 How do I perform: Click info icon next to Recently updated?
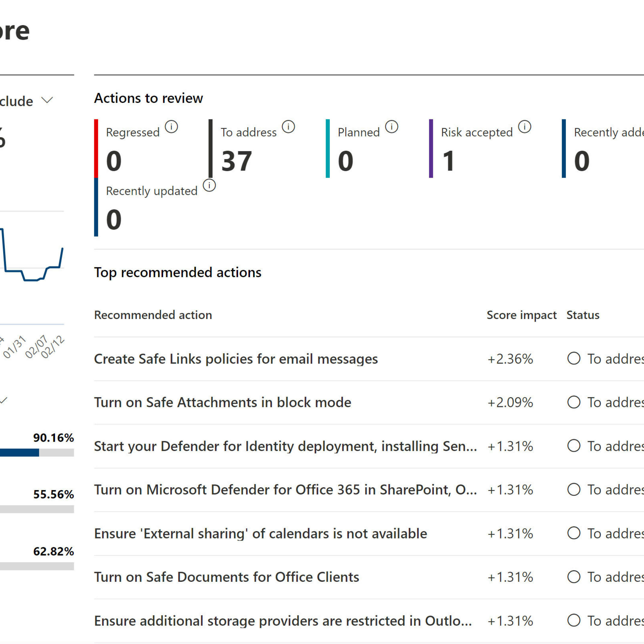pyautogui.click(x=209, y=185)
